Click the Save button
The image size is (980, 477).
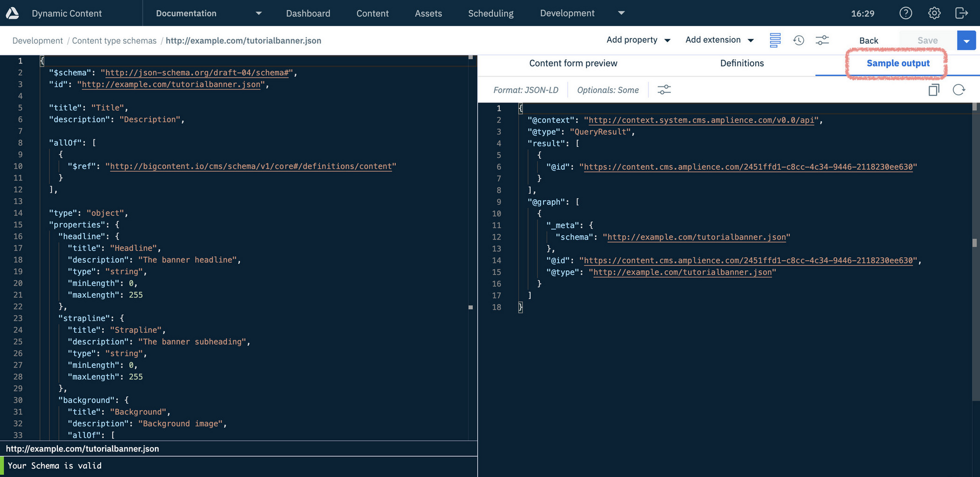(x=927, y=40)
